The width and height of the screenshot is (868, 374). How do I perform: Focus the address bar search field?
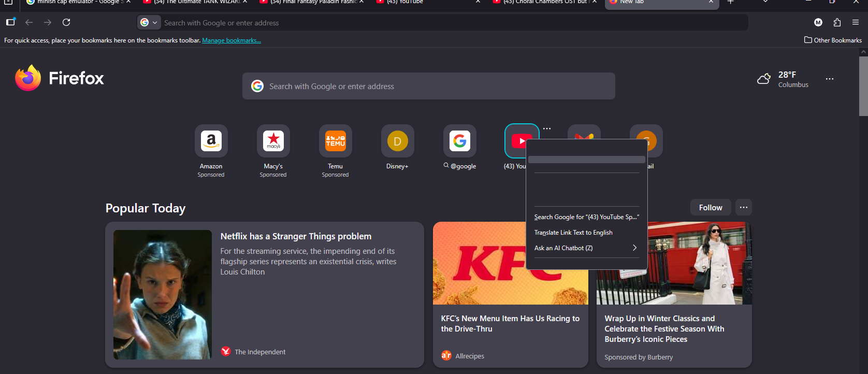(x=453, y=23)
